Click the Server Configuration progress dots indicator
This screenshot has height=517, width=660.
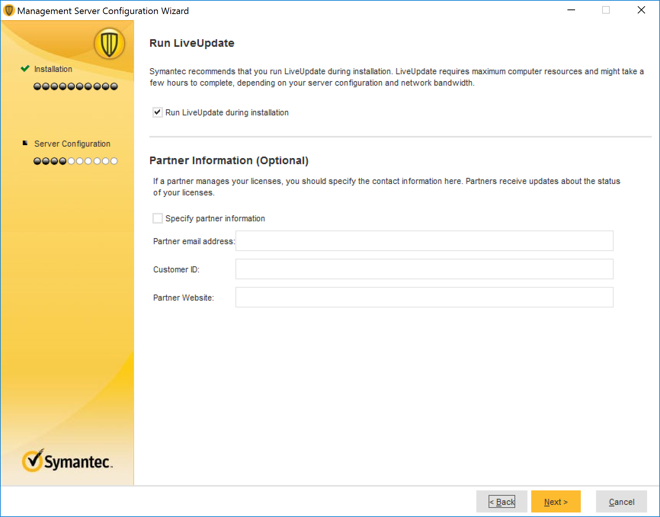75,161
